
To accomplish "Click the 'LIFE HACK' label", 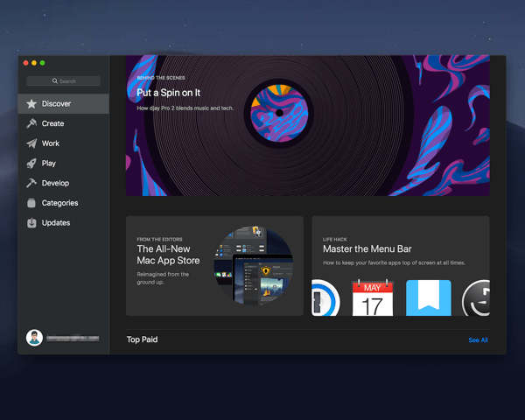I will coord(335,240).
